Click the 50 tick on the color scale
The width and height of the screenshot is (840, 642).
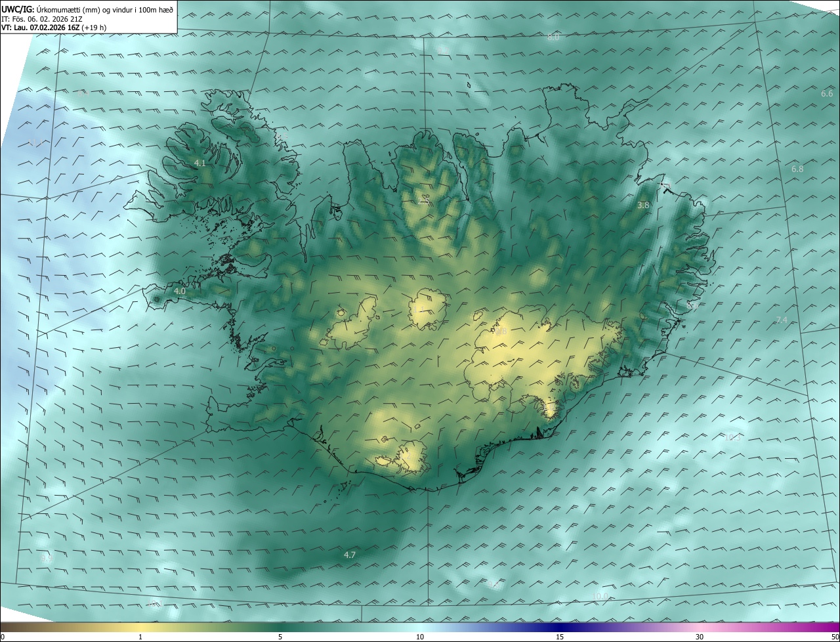coord(835,637)
